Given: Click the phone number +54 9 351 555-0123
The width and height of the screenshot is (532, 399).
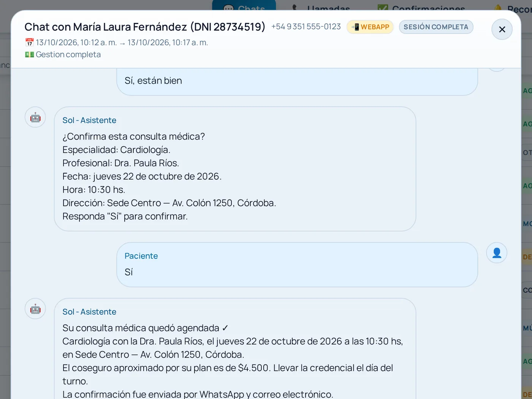Looking at the screenshot, I should click(x=306, y=27).
